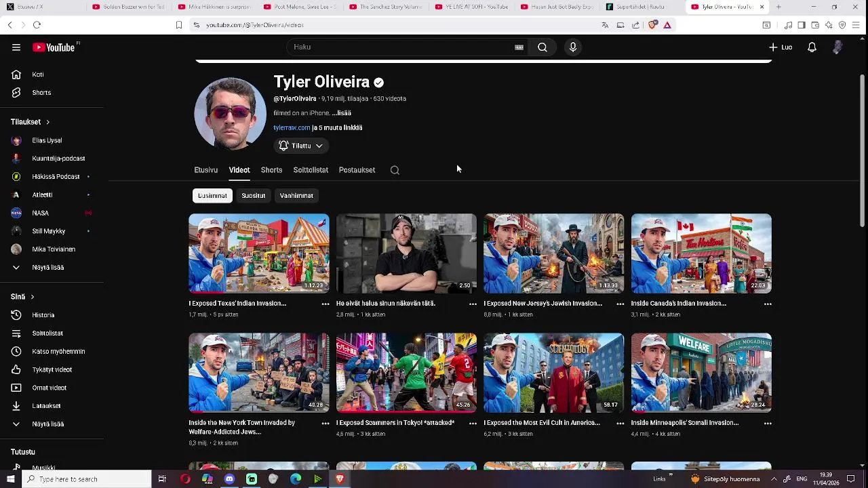Open Opera from the taskbar
Screen dimensions: 868x488
[x=185, y=479]
